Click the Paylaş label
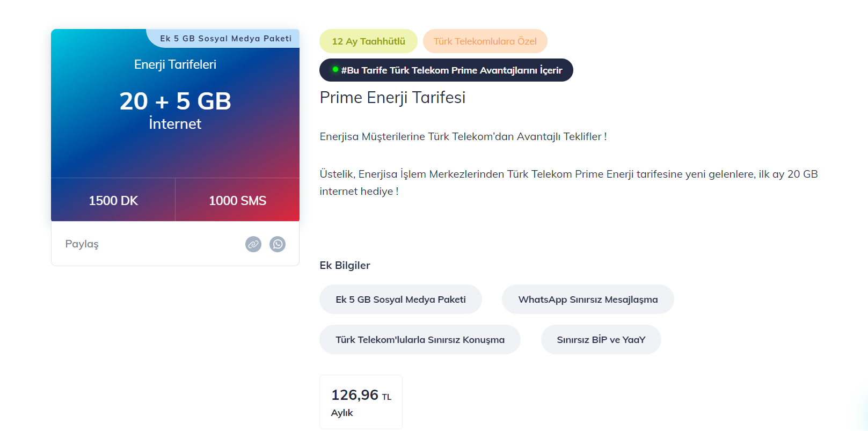This screenshot has height=431, width=868. point(82,244)
